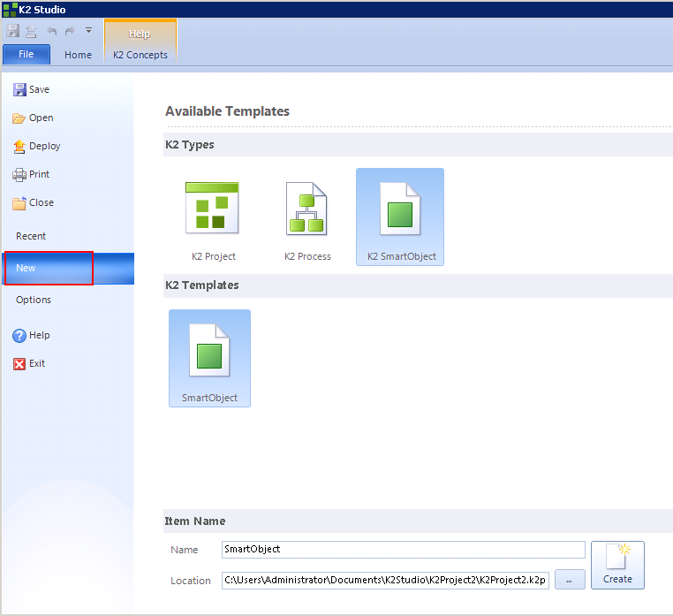The width and height of the screenshot is (673, 616).
Task: Click the K2 Studio logo in title bar
Action: pos(10,10)
